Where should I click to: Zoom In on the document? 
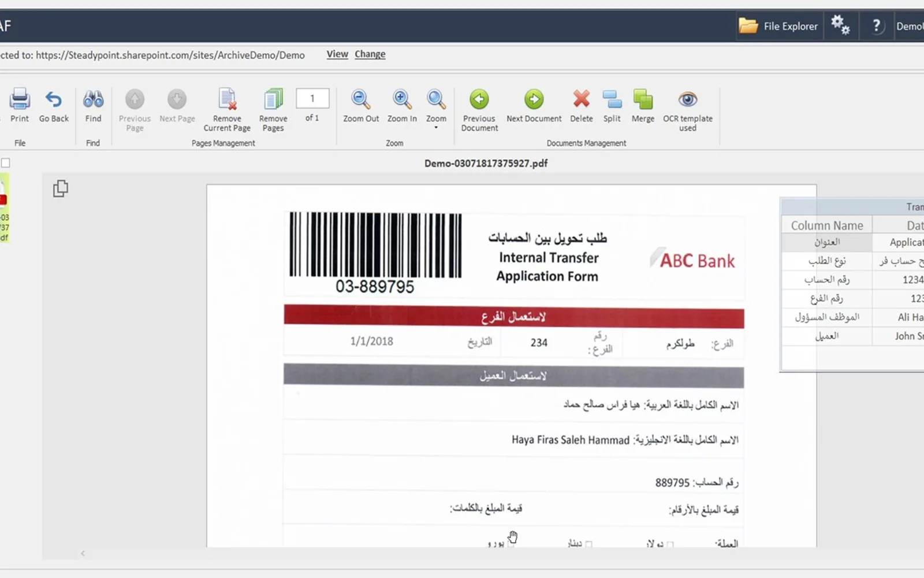click(x=402, y=105)
